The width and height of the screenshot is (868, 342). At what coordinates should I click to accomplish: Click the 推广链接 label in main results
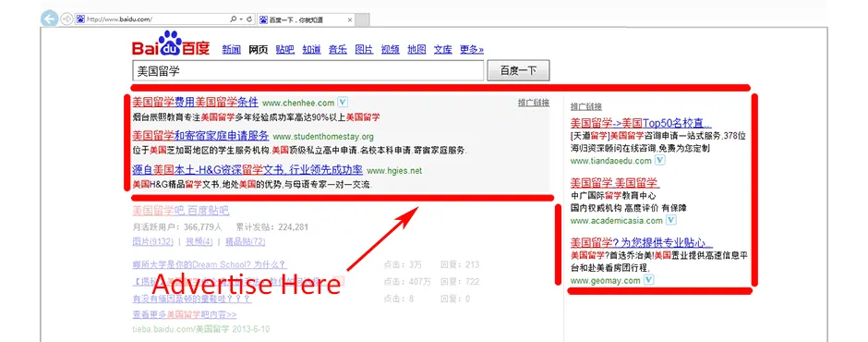tap(534, 103)
